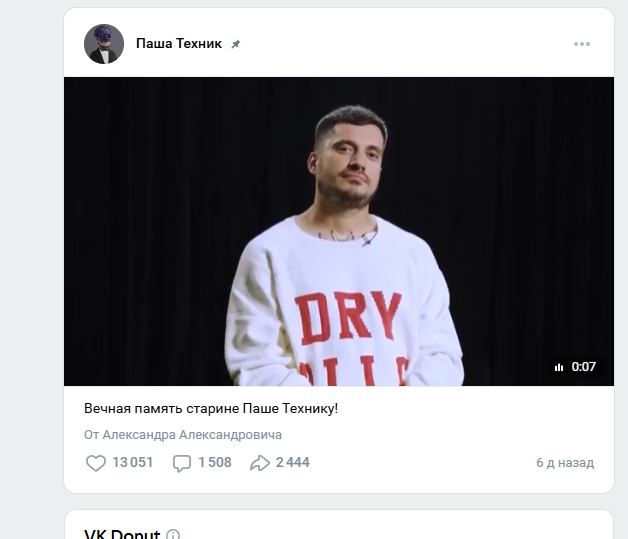
Task: Click the 13 051 likes count
Action: click(x=133, y=463)
